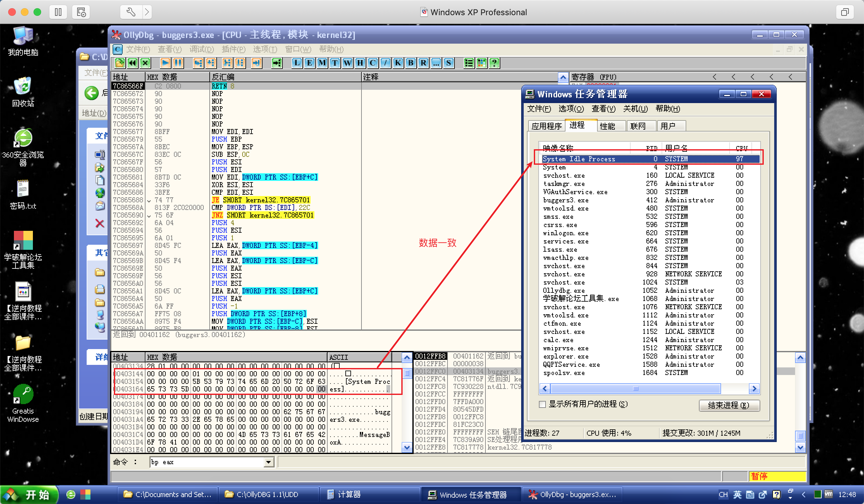Enable show processes from all users checkbox
The height and width of the screenshot is (504, 864).
coord(542,405)
